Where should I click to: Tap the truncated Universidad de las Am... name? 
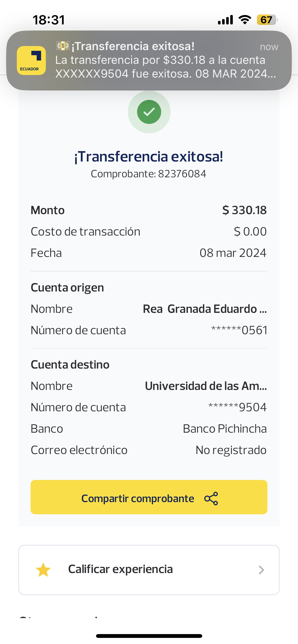tap(206, 386)
